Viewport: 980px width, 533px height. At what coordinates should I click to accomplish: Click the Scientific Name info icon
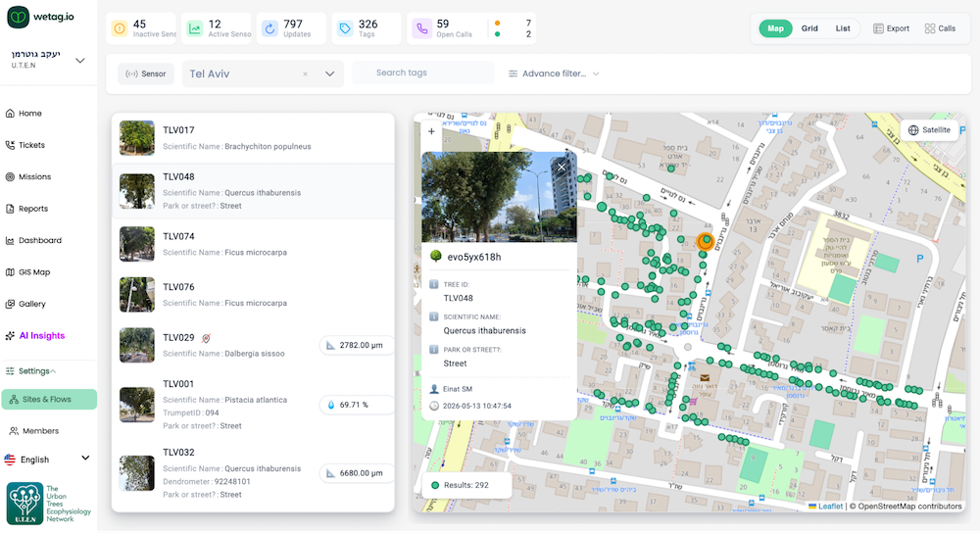434,316
